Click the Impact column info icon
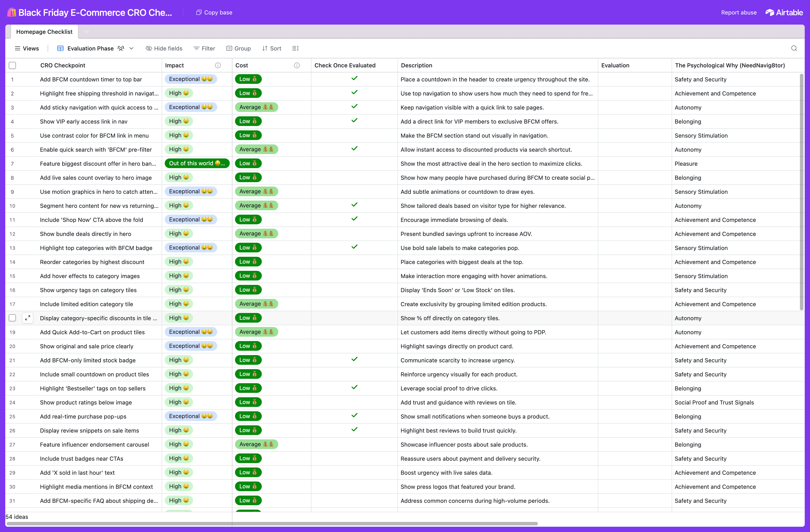 click(x=218, y=65)
